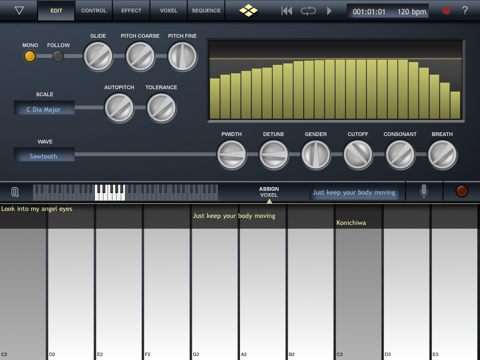Viewport: 480px width, 360px height.
Task: Click the yellow bar graph display
Action: coord(336,80)
